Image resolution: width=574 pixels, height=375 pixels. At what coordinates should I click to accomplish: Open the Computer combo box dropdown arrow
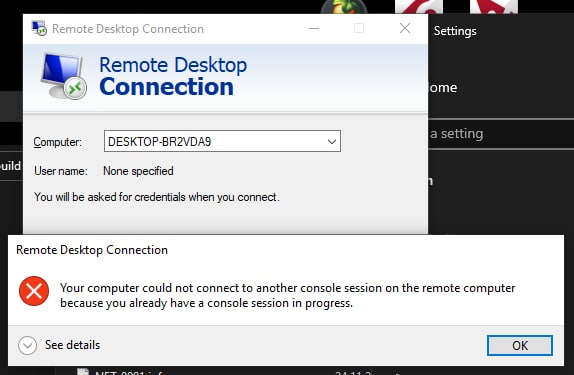pyautogui.click(x=332, y=141)
